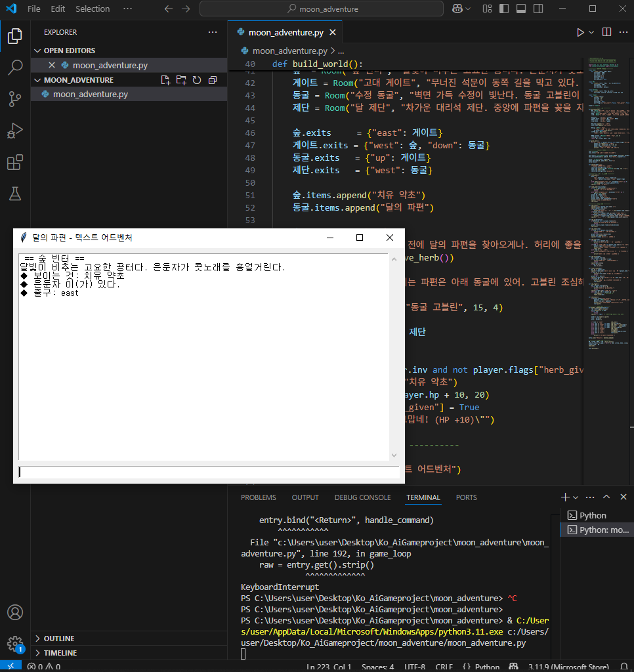Open the Selection menu

coord(93,9)
